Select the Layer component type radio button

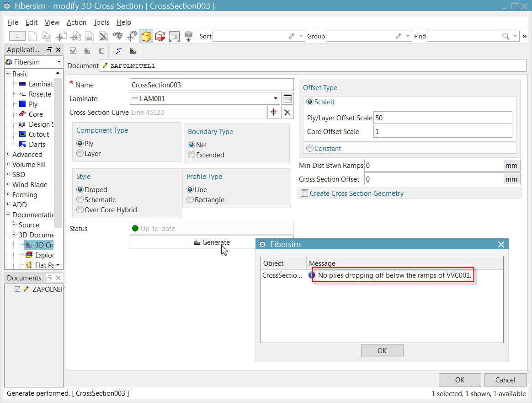(80, 154)
